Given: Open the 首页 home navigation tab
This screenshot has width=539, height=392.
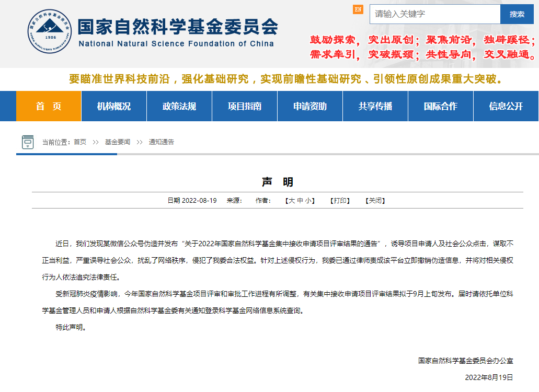Looking at the screenshot, I should (x=49, y=106).
